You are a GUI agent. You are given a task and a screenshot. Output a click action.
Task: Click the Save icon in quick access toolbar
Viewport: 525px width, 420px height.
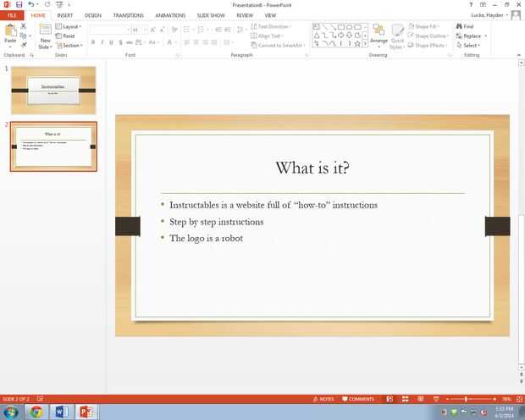coord(19,5)
